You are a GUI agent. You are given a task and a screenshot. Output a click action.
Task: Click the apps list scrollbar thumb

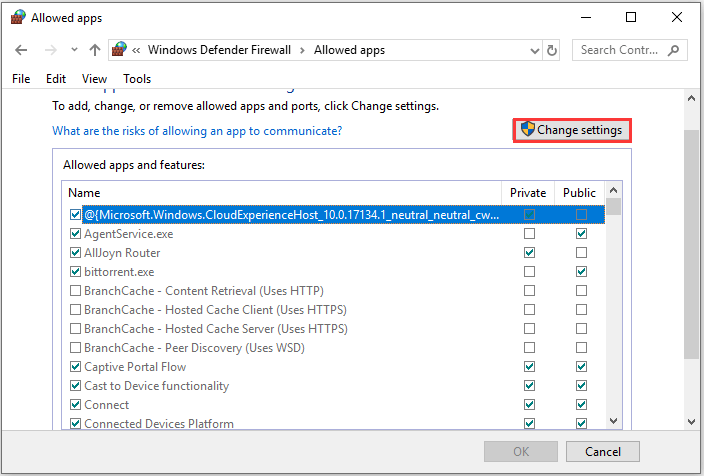[614, 207]
